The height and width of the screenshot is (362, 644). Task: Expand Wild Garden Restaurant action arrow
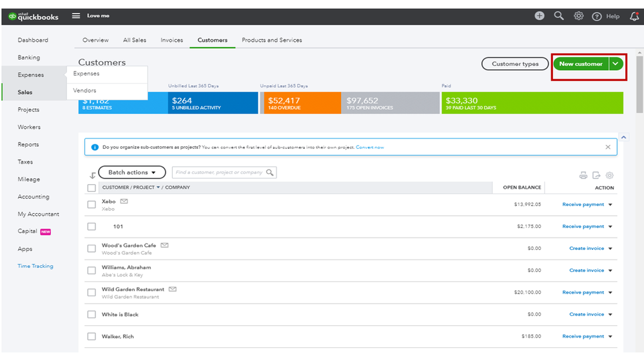click(x=610, y=292)
